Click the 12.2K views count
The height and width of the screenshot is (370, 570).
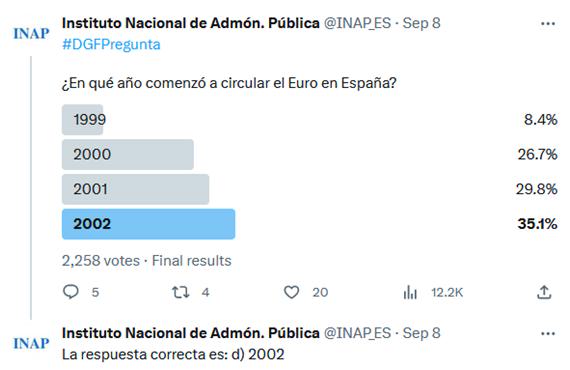(x=447, y=292)
